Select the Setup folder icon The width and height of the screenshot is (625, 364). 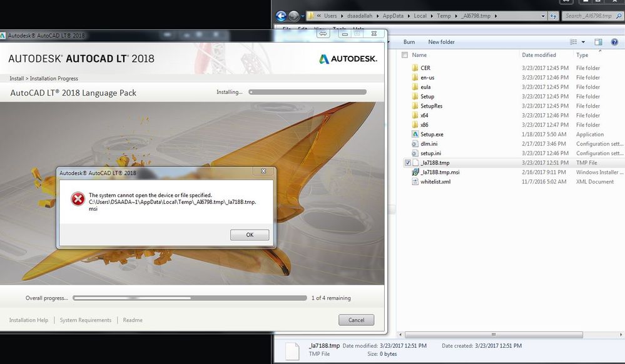click(415, 96)
